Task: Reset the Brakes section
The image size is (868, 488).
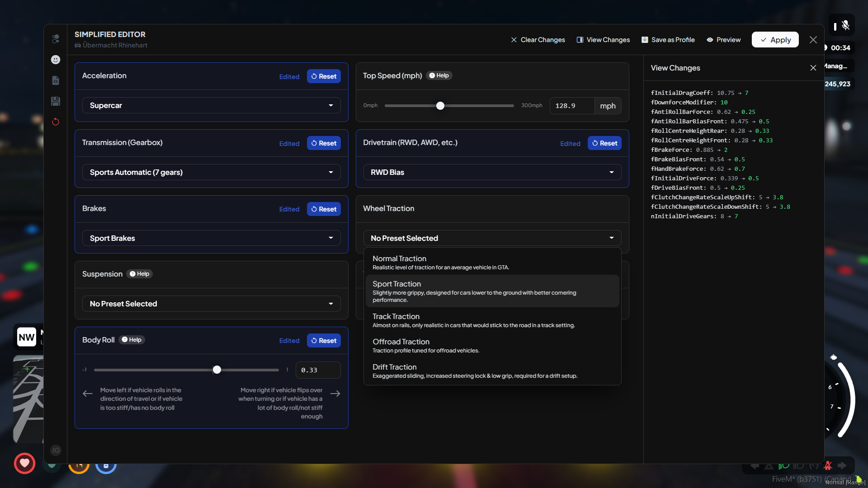Action: point(324,209)
